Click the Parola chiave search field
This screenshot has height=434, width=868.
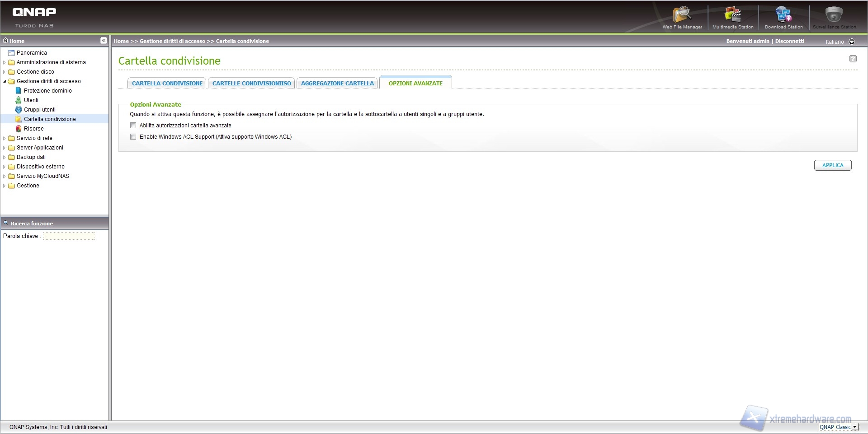(x=69, y=236)
